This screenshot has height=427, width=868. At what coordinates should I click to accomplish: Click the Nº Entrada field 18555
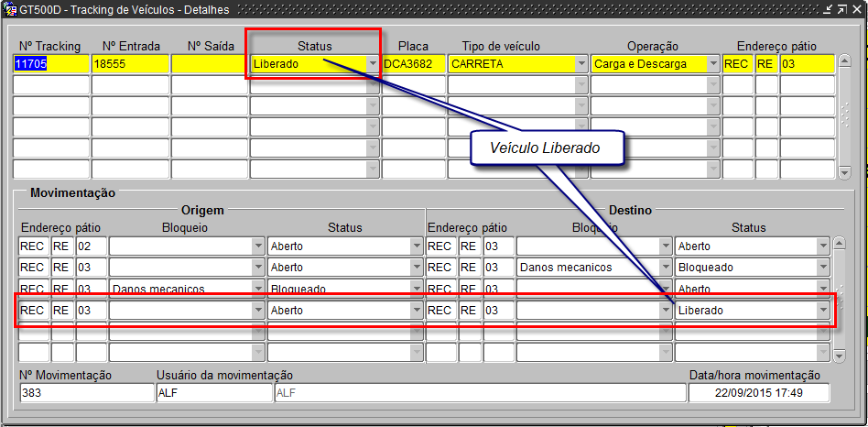click(x=130, y=64)
